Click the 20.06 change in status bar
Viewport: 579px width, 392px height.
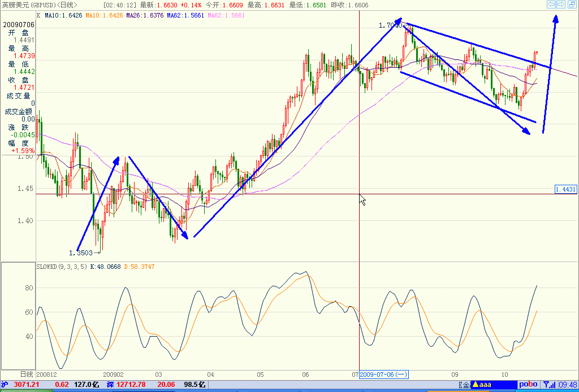click(166, 385)
